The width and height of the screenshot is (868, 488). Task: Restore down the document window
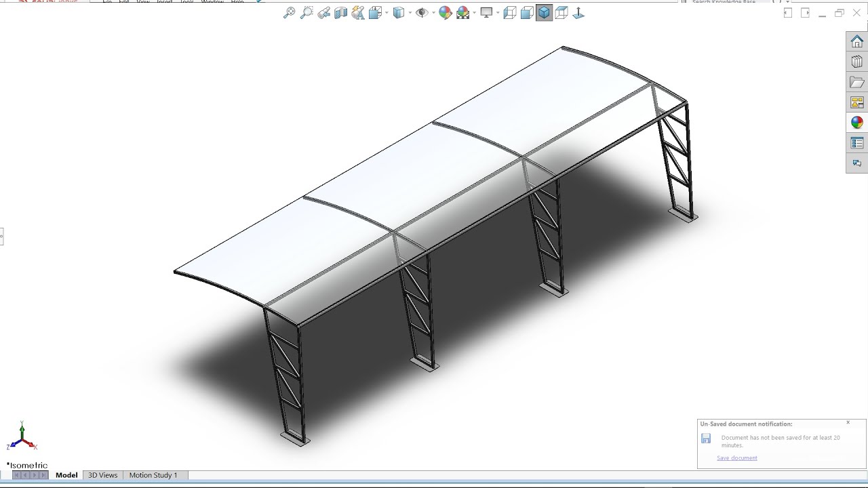[840, 12]
